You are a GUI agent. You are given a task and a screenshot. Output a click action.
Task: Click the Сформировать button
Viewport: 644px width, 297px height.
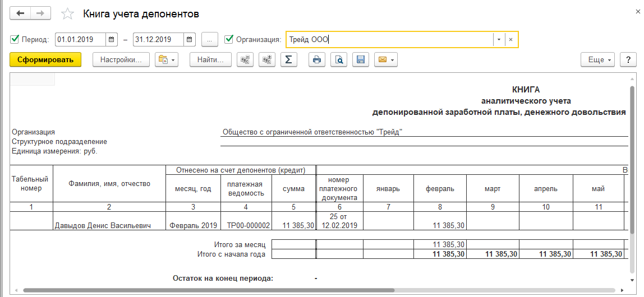click(45, 59)
